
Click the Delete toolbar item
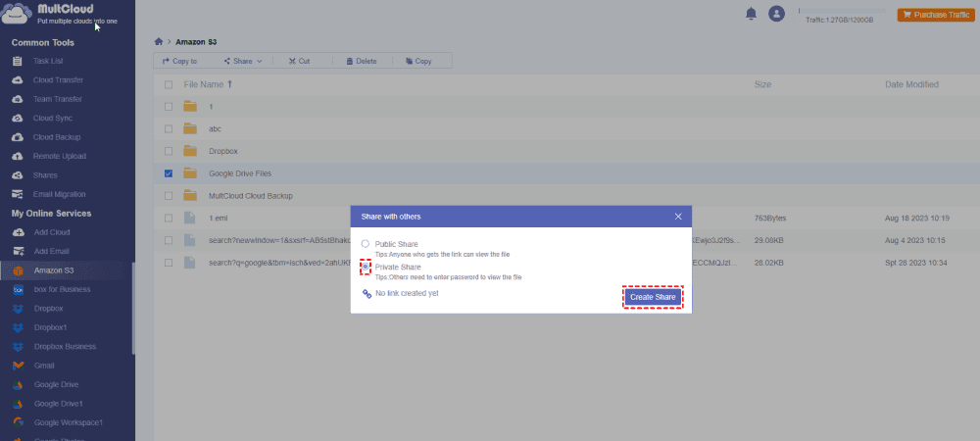click(362, 61)
